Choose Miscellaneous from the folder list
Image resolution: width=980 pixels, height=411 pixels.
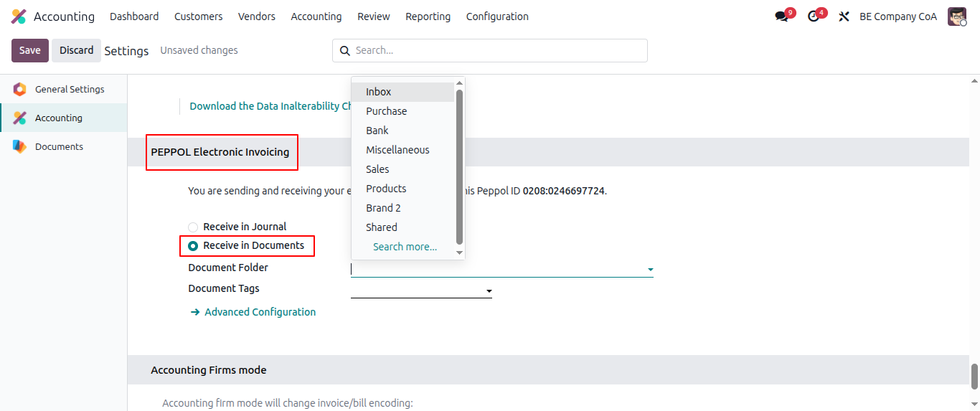click(404, 150)
